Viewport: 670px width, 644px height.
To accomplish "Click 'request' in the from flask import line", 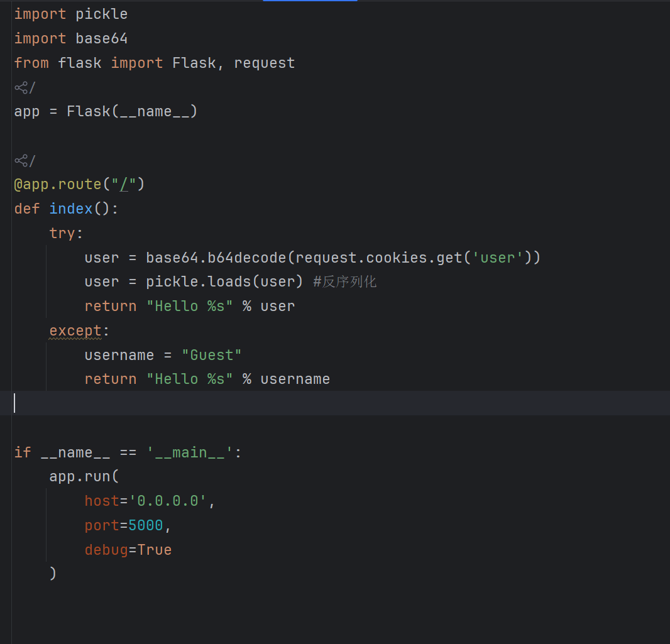I will pyautogui.click(x=264, y=63).
